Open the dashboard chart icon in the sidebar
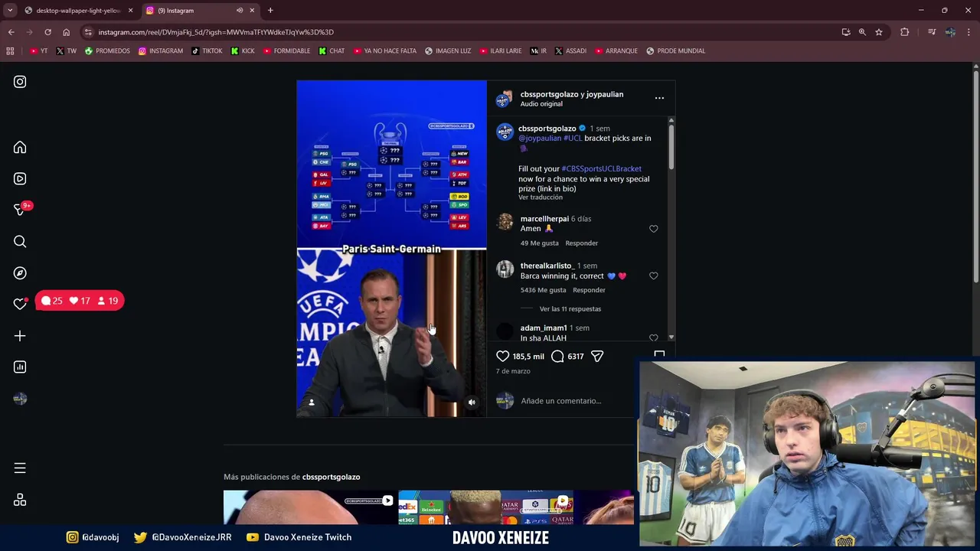This screenshot has width=980, height=551. tap(20, 367)
